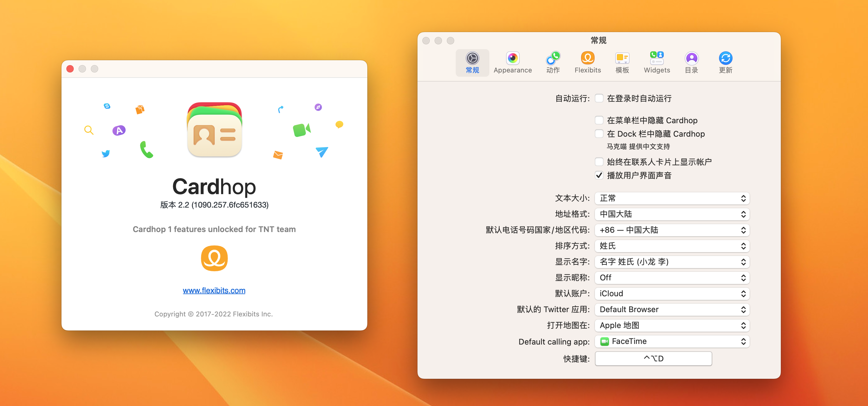Image resolution: width=868 pixels, height=406 pixels.
Task: Expand the 文本大小 dropdown
Action: (672, 198)
